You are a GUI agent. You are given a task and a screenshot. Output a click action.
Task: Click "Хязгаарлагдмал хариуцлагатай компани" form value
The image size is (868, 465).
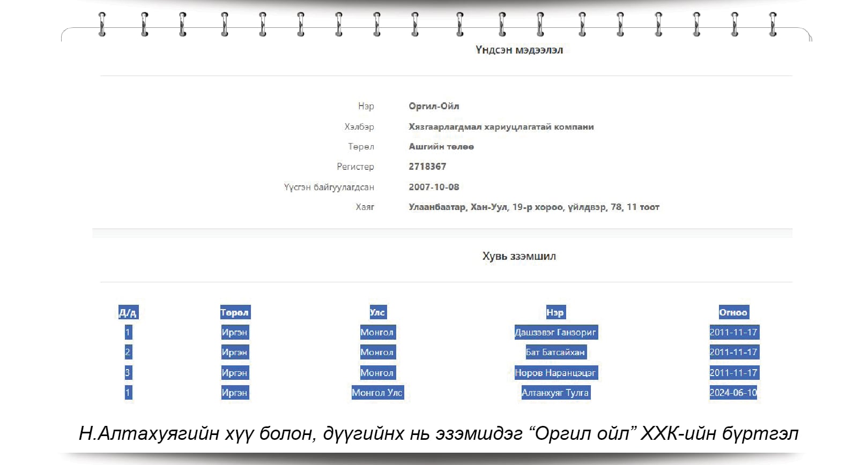pyautogui.click(x=501, y=127)
